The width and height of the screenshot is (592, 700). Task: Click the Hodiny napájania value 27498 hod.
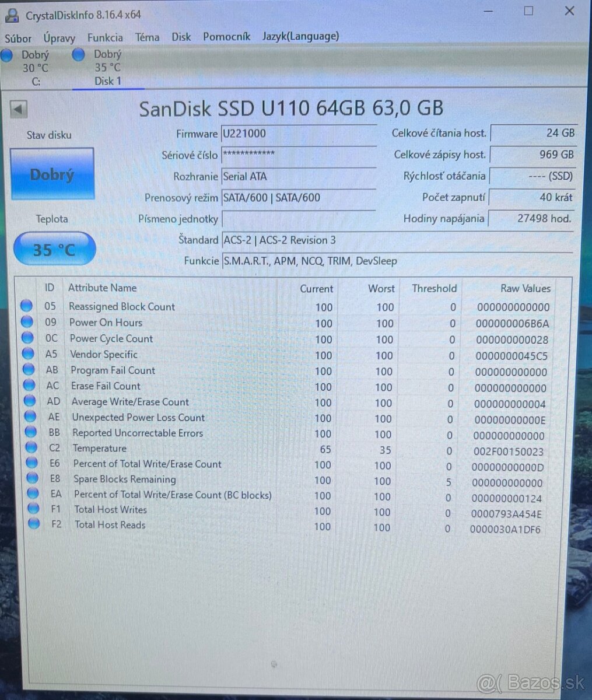click(x=531, y=219)
